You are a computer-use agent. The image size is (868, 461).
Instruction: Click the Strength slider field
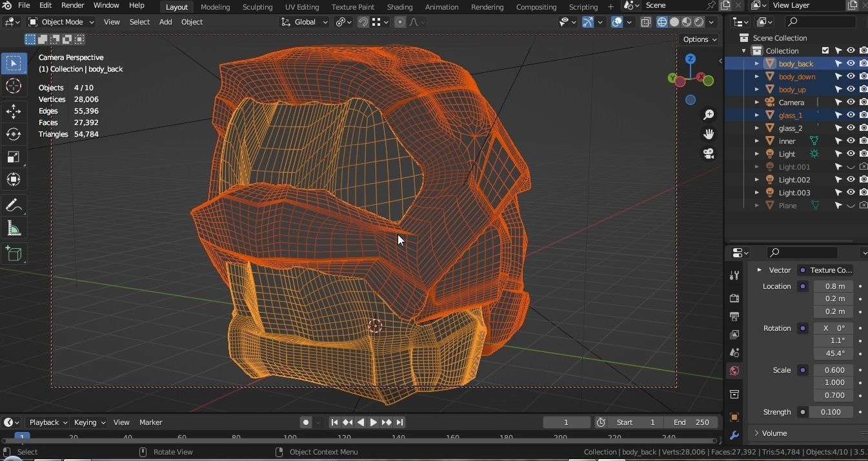coord(832,412)
